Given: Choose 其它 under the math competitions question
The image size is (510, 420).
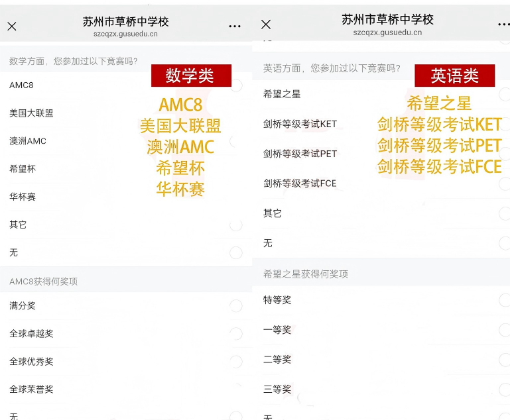Looking at the screenshot, I should point(236,225).
